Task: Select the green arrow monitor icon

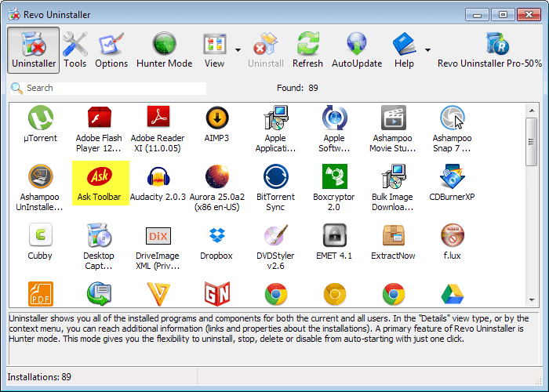Action: [99, 294]
